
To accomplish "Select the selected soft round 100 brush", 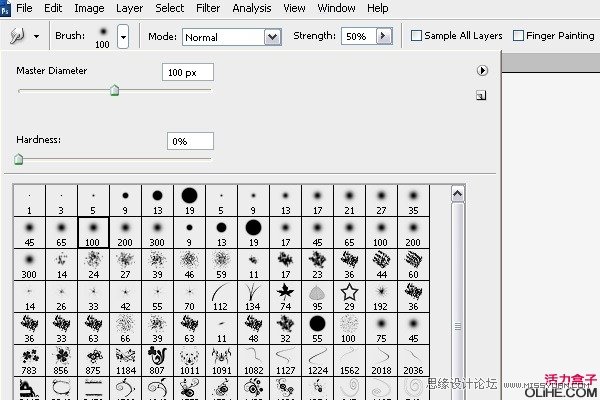I will (x=93, y=233).
